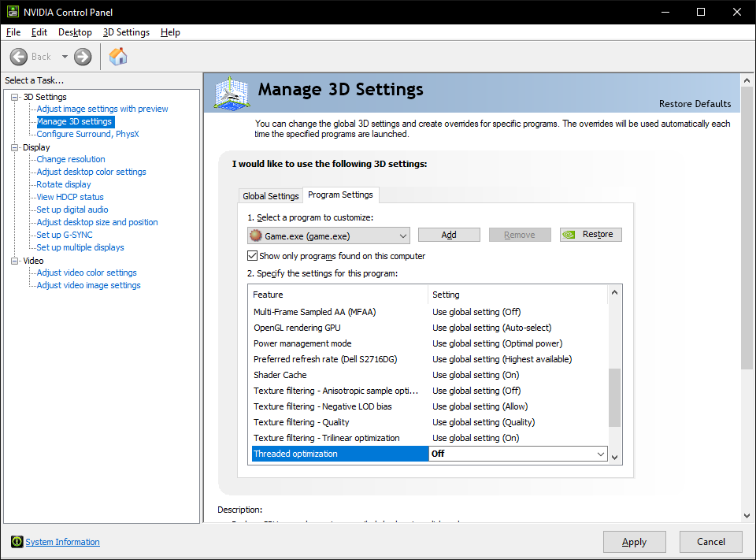Click the Apply button
The image size is (756, 560).
coord(635,542)
